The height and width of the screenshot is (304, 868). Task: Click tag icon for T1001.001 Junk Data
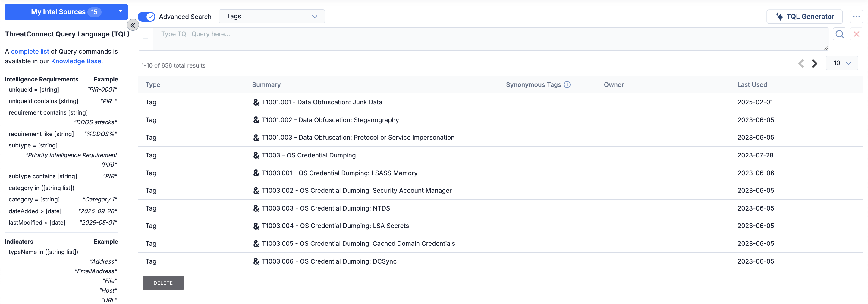(256, 102)
